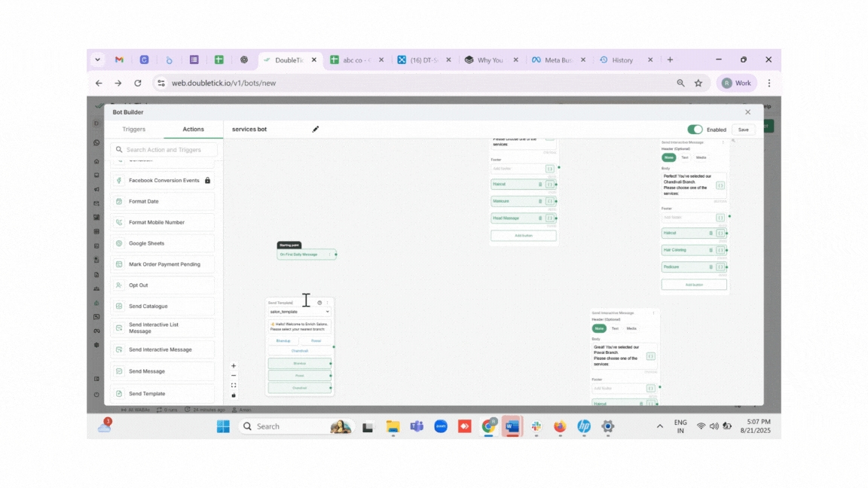Viewport: 868px width, 488px height.
Task: Click the fit view icon on canvas
Action: click(234, 386)
